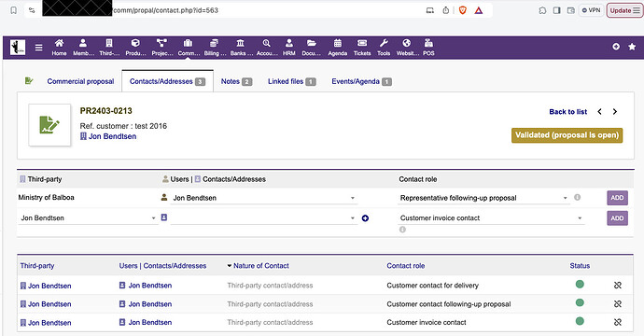
Task: Open Customer invoice contact role dropdown
Action: click(x=491, y=218)
